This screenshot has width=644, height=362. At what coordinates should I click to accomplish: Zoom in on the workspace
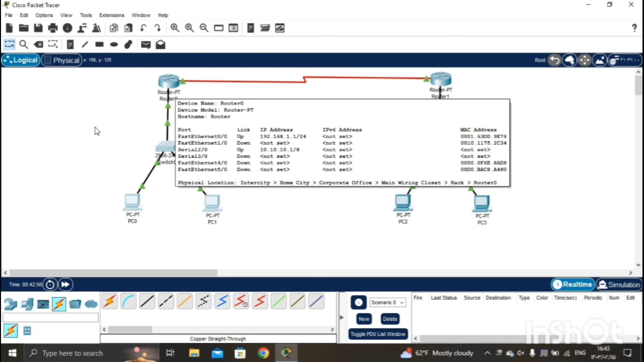tap(175, 28)
